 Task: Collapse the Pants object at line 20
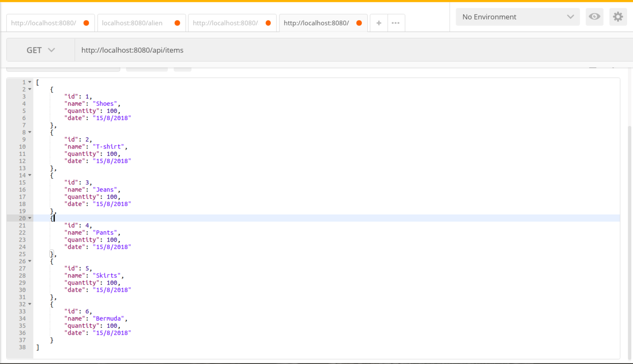point(30,218)
